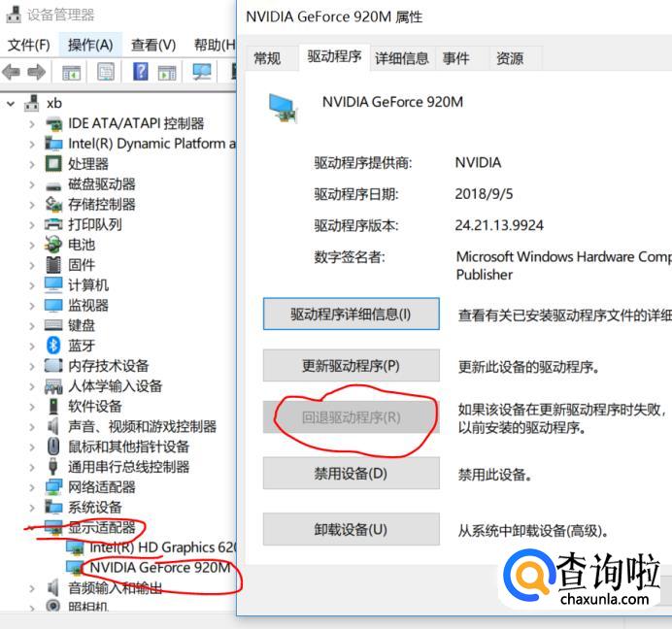Click the back arrow toolbar icon
Image resolution: width=672 pixels, height=629 pixels.
11,72
